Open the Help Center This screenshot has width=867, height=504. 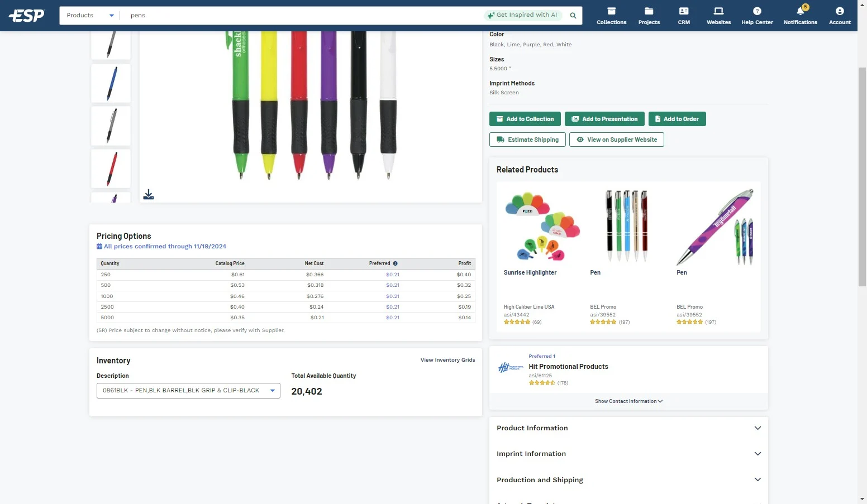tap(757, 16)
